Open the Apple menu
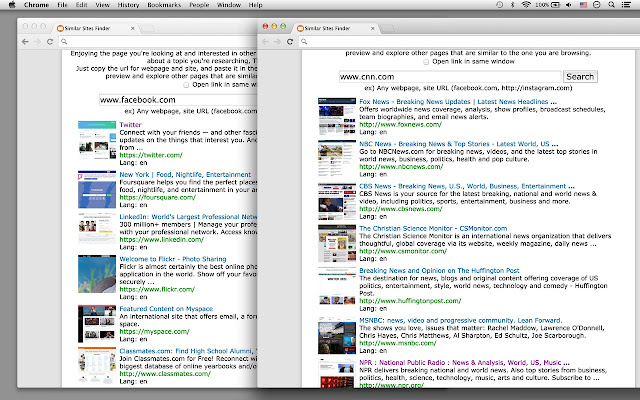Viewport: 640px width, 400px height. (x=12, y=5)
